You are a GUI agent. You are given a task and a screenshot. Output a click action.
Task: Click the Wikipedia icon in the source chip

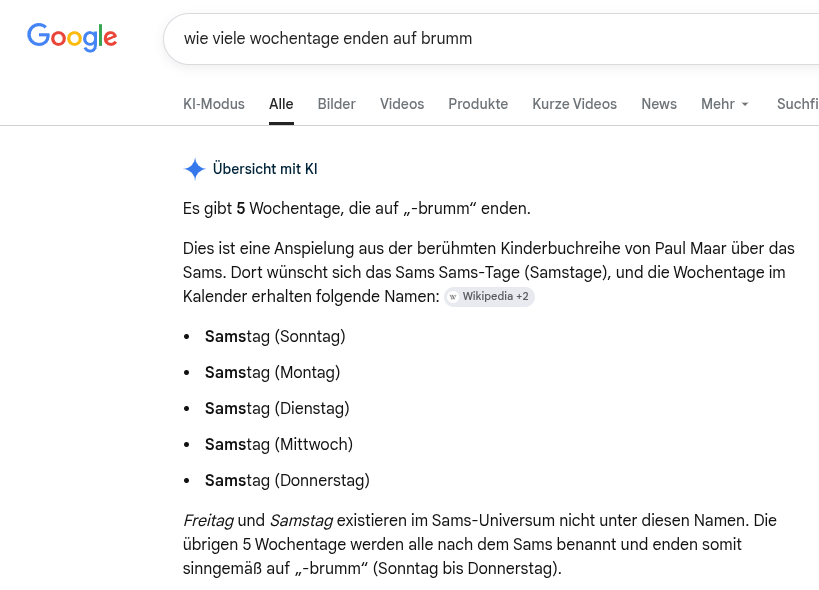pos(453,297)
